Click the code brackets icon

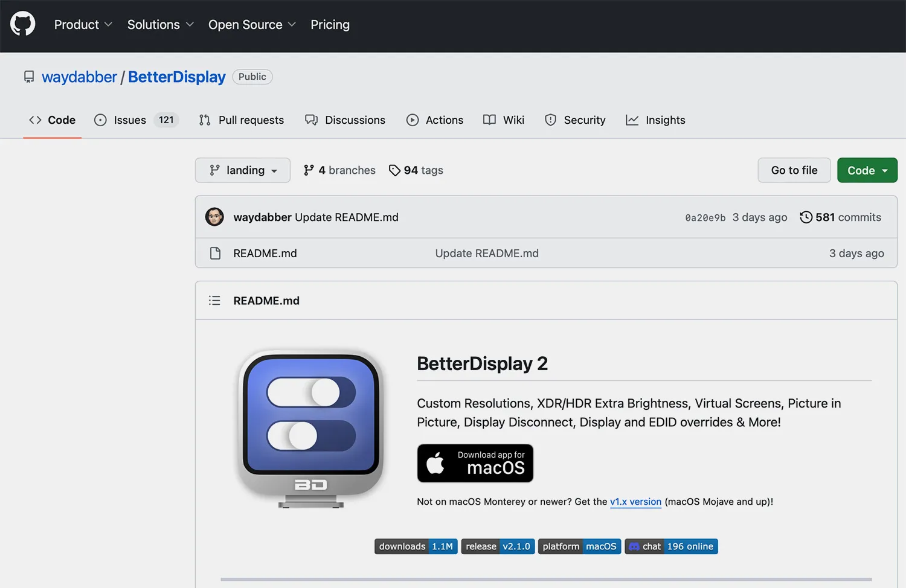click(35, 120)
